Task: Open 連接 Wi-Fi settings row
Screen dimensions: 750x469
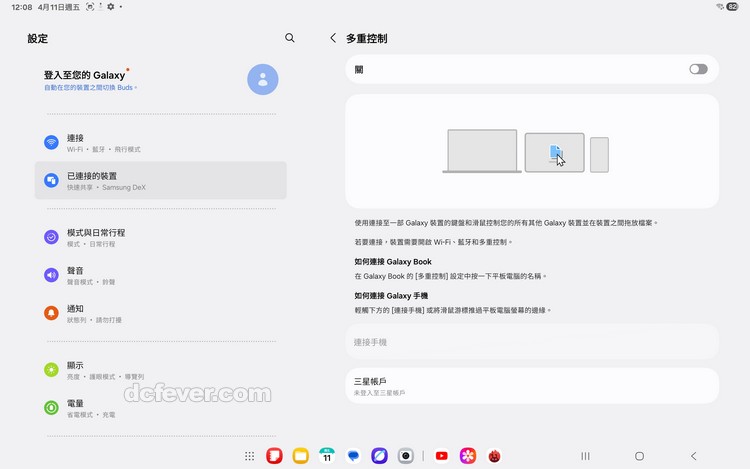Action: click(160, 143)
